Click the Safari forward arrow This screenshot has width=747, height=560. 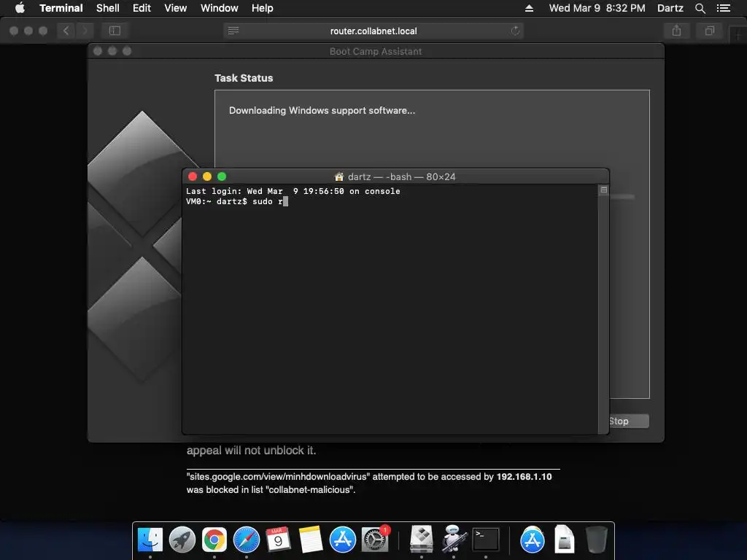[x=85, y=31]
